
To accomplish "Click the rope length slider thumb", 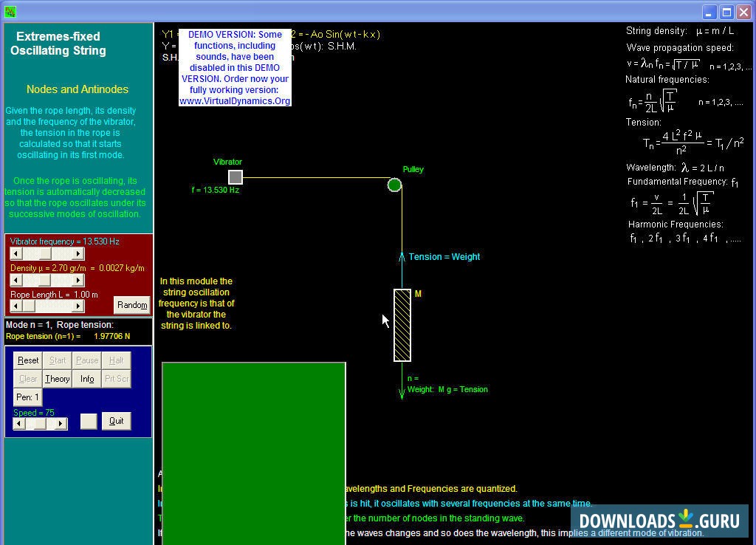I will tap(29, 306).
